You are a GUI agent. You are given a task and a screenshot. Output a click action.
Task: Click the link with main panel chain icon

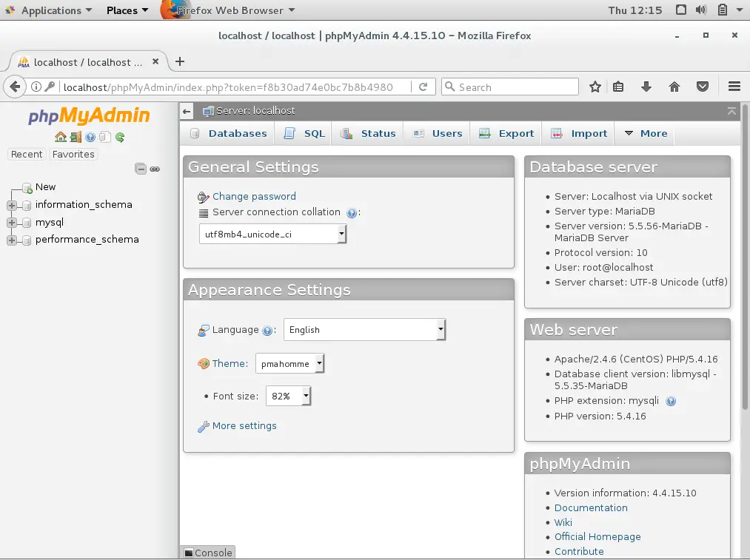click(x=155, y=169)
